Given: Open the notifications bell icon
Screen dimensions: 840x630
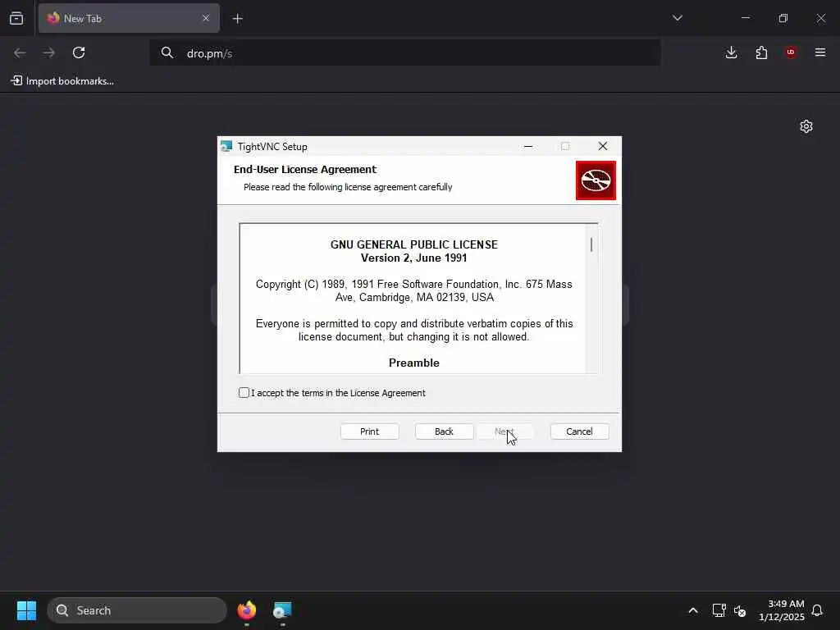Looking at the screenshot, I should pyautogui.click(x=817, y=610).
